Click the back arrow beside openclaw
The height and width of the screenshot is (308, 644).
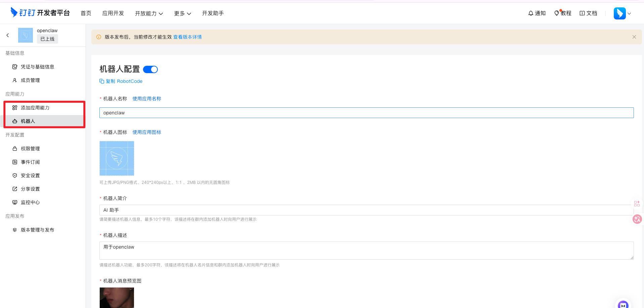point(8,35)
